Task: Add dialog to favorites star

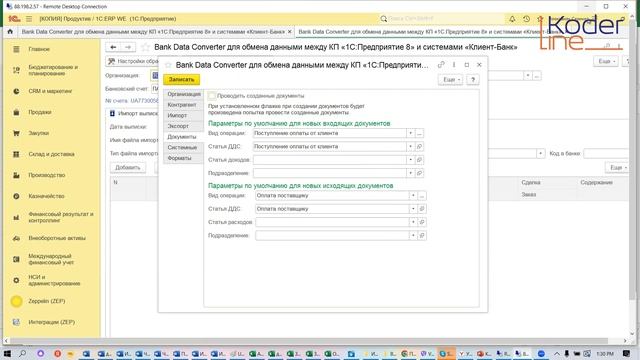Action: [x=168, y=65]
